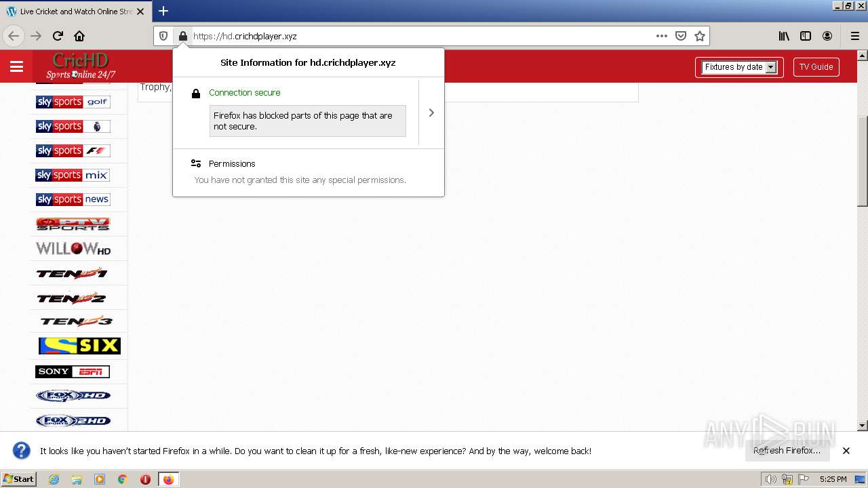Click the CricHD logo
The width and height of the screenshot is (868, 488).
point(81,66)
